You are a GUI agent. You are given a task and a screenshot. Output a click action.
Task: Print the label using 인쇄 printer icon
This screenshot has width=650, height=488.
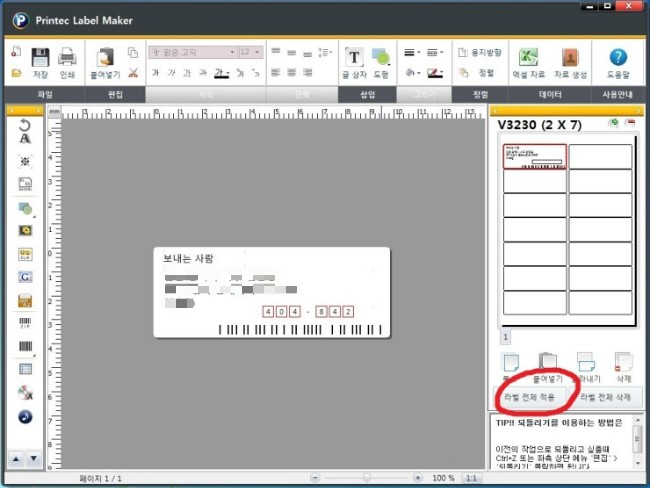click(x=67, y=63)
